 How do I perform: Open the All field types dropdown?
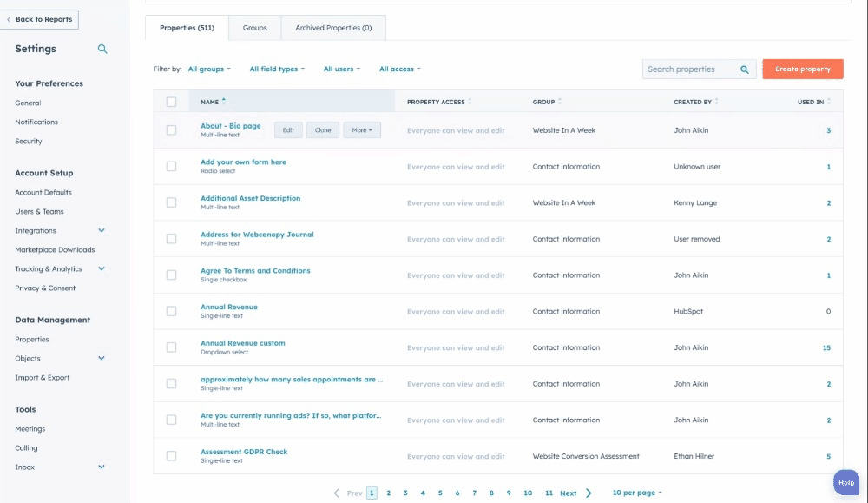pos(277,69)
